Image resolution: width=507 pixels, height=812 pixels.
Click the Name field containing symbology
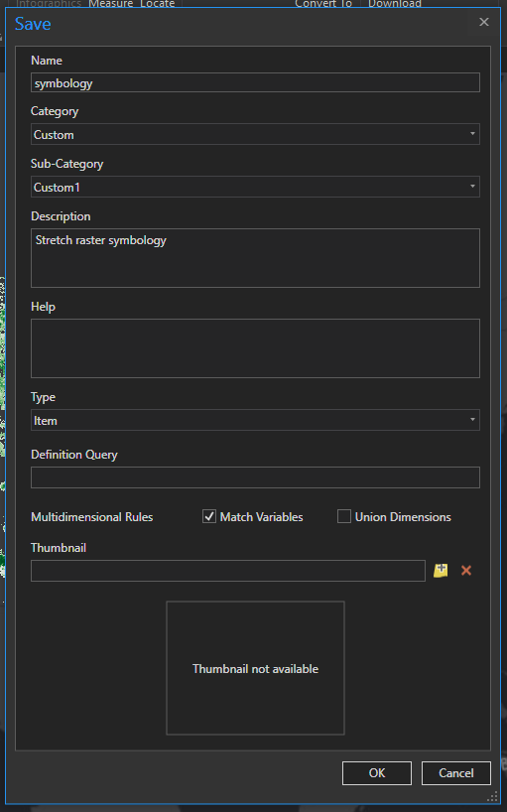coord(255,82)
